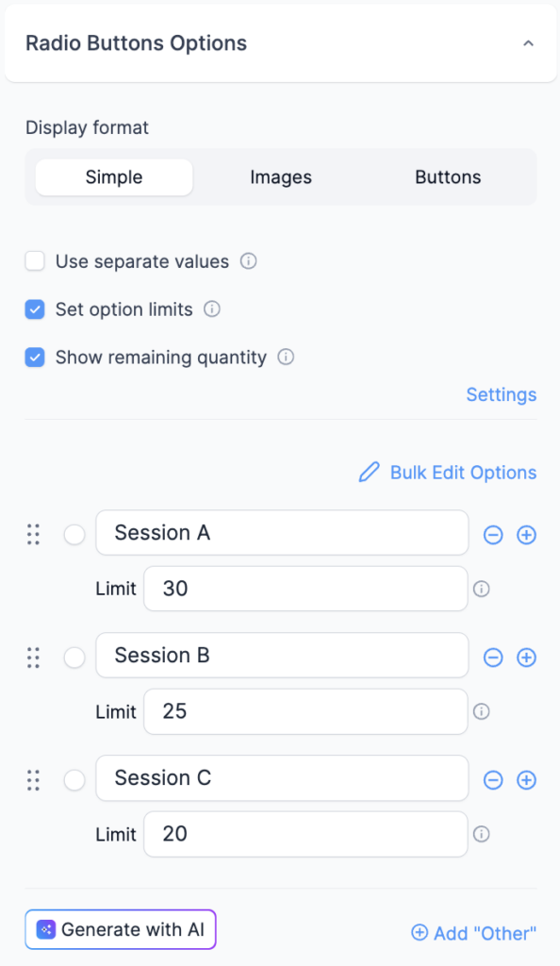Viewport: 560px width, 966px height.
Task: Select the Session A radio button
Action: (74, 534)
